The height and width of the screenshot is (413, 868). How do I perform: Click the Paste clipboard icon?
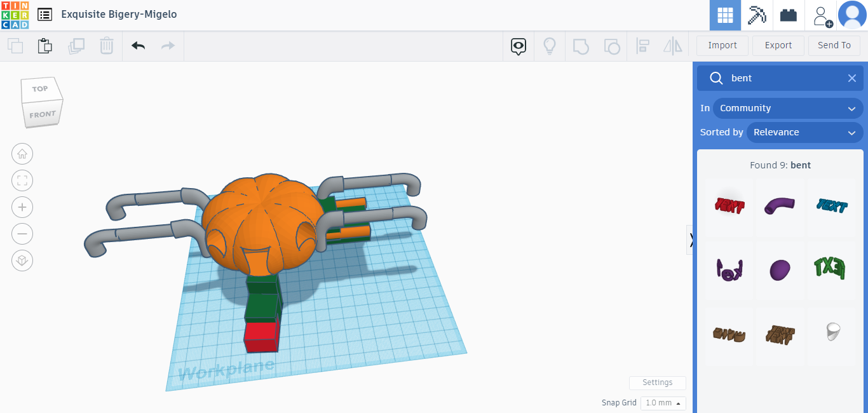pos(44,46)
